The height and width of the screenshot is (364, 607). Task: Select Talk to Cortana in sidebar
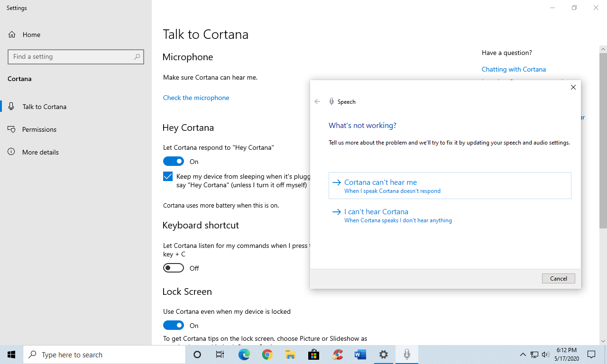pos(76,107)
